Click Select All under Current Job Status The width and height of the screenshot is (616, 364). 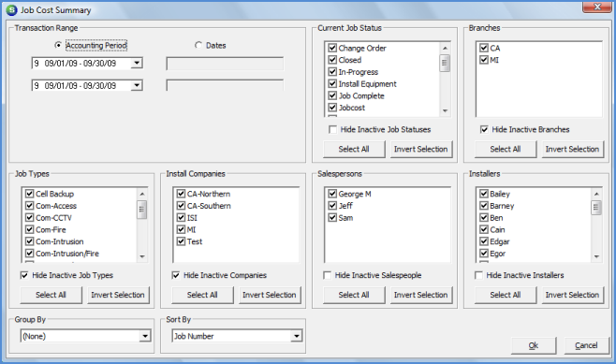(354, 149)
